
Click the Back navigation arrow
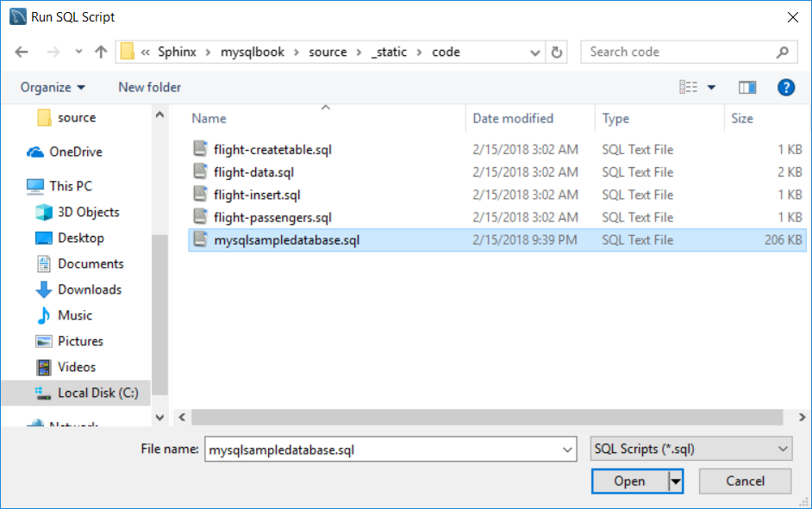coord(22,52)
